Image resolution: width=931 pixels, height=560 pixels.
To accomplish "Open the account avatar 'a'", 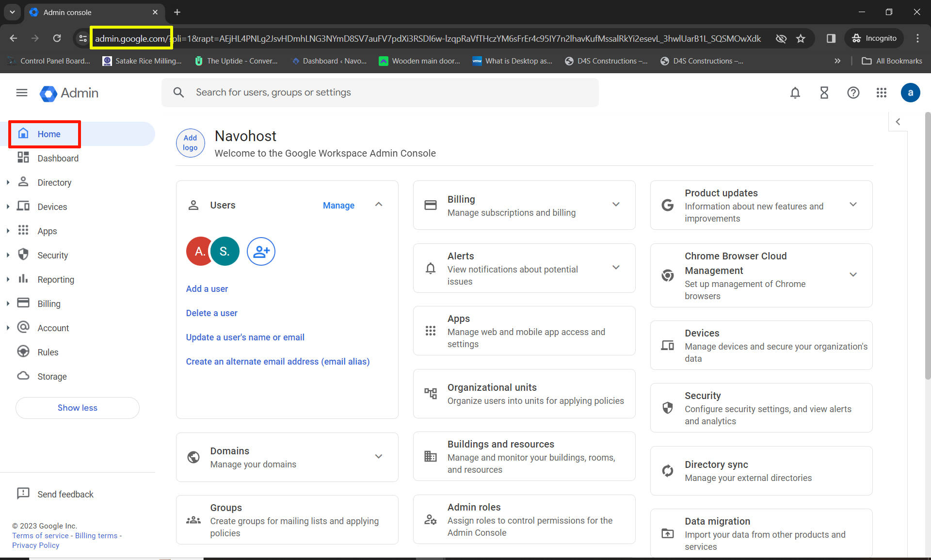I will click(x=911, y=93).
